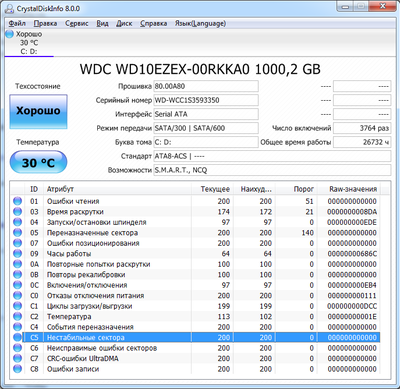Click the CrystalDiskInfo title bar app icon
The height and width of the screenshot is (389, 400).
click(10, 8)
